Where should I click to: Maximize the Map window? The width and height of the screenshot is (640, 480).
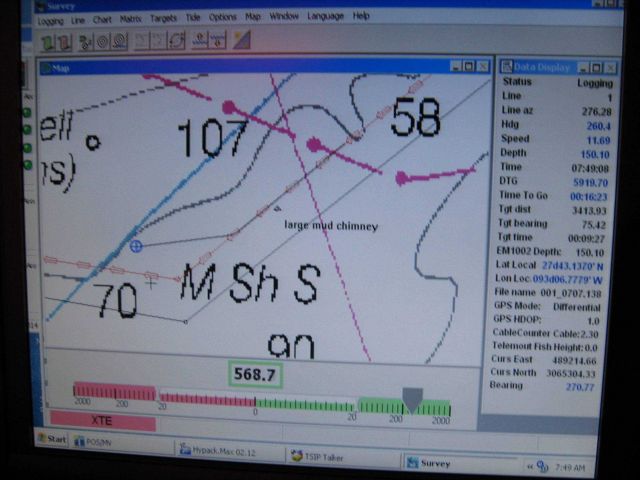click(469, 66)
